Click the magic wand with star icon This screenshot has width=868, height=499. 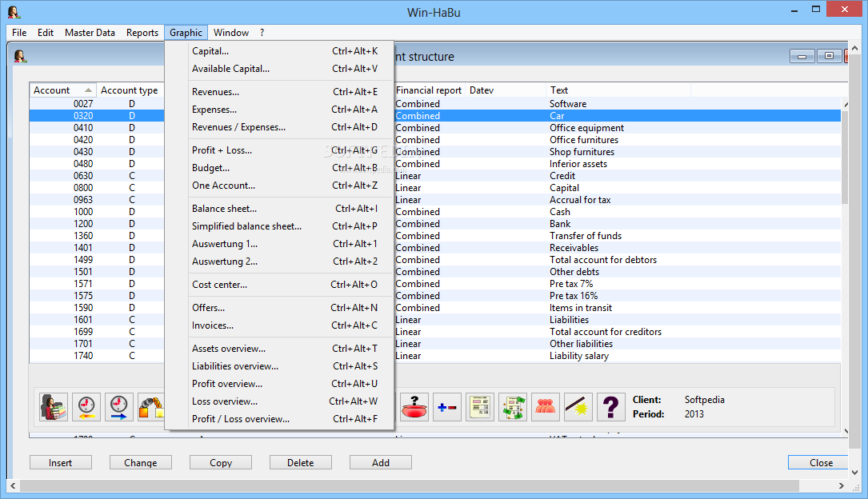[578, 407]
